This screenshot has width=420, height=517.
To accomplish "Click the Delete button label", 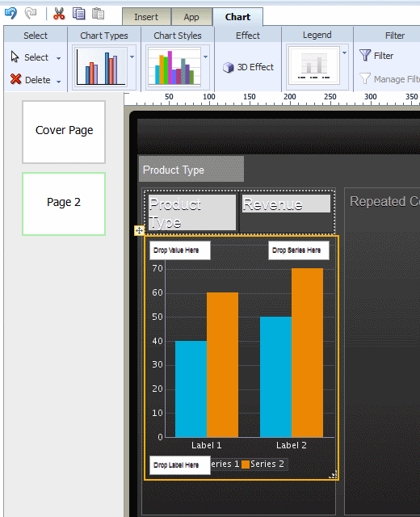I will click(x=38, y=80).
